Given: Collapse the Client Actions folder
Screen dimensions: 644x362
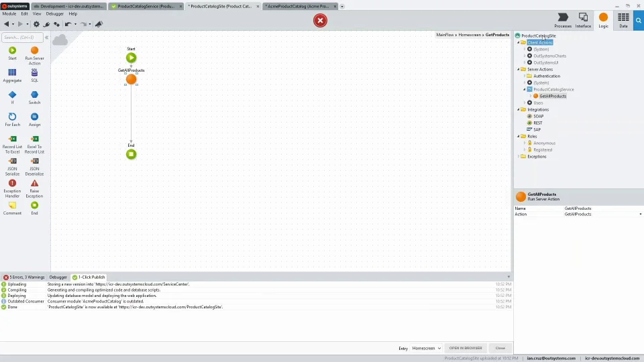Looking at the screenshot, I should tap(519, 42).
